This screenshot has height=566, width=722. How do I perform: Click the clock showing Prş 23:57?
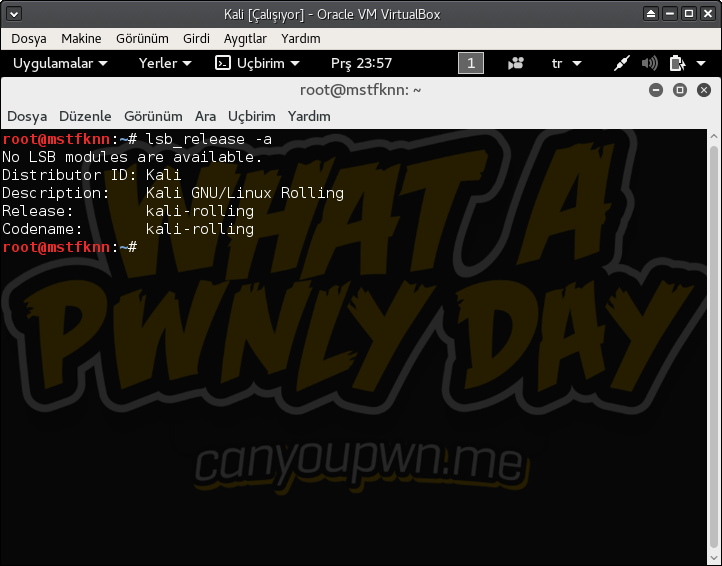[361, 63]
